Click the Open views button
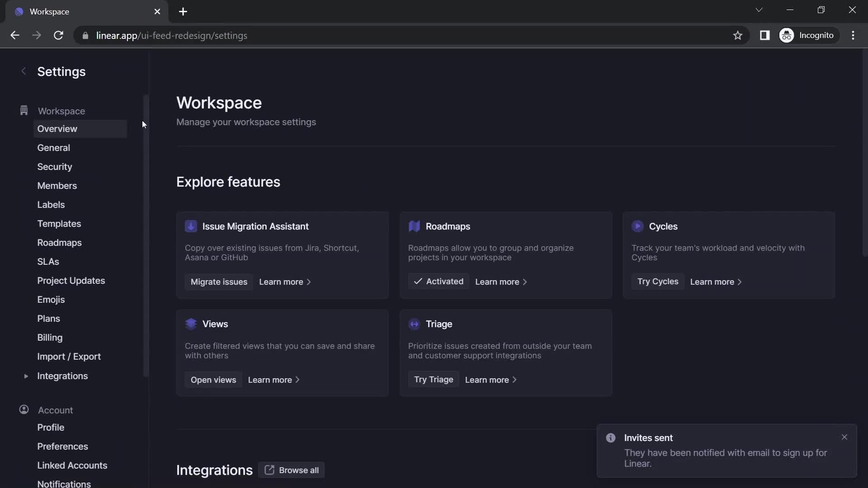 click(213, 380)
